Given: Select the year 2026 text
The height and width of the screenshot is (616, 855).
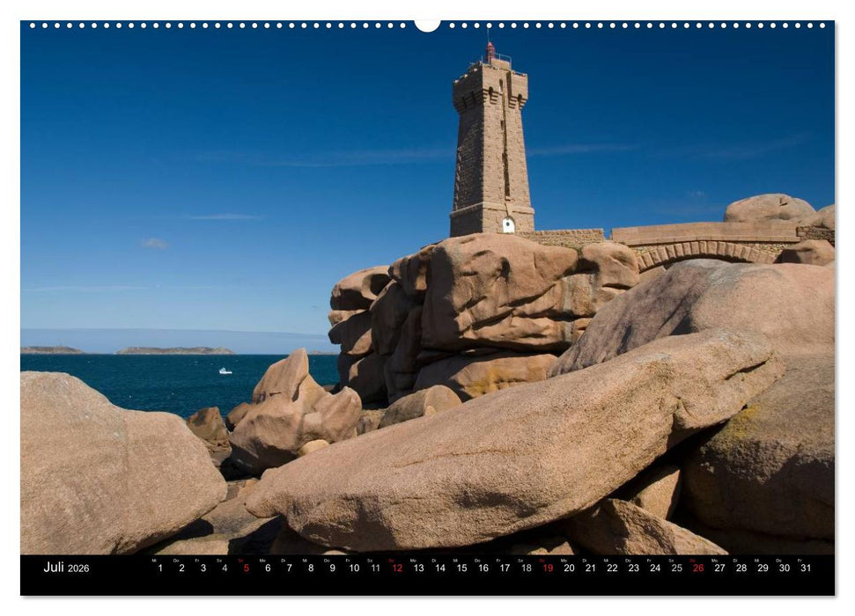Looking at the screenshot, I should (78, 568).
